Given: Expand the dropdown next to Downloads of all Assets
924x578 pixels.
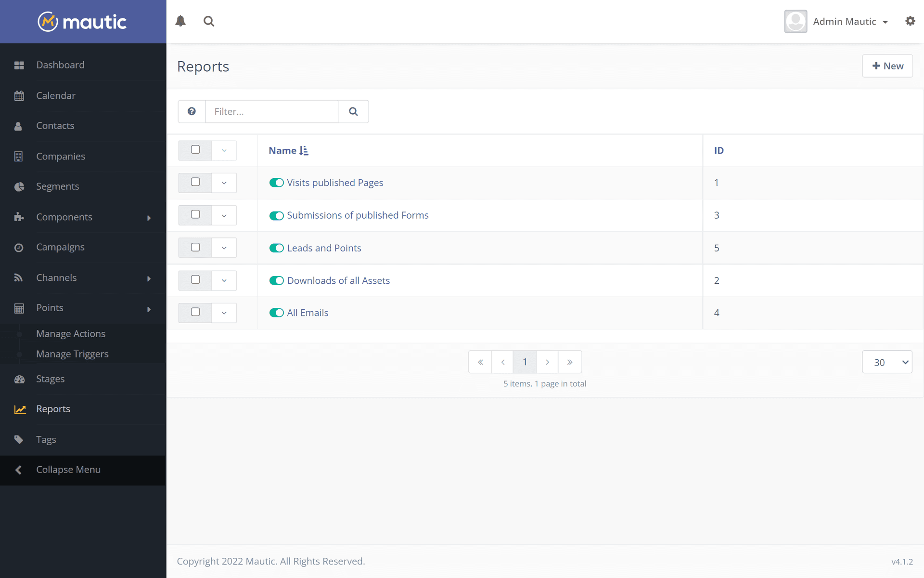Looking at the screenshot, I should point(224,280).
